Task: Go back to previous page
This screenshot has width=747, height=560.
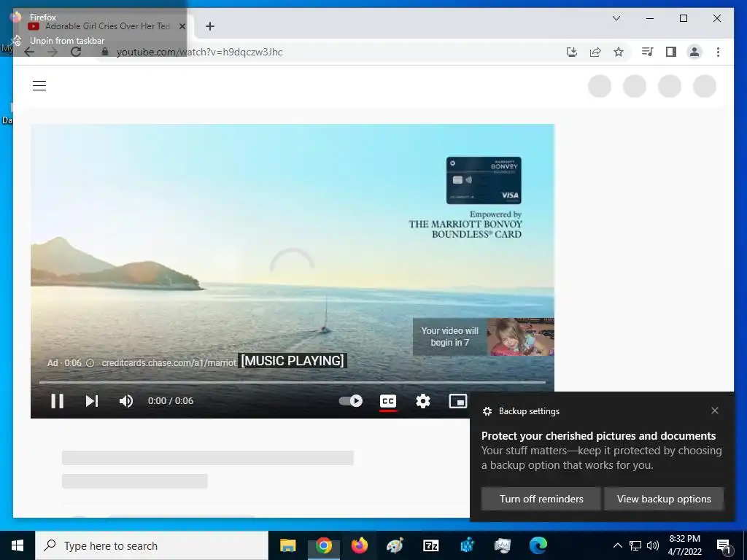Action: pos(29,52)
